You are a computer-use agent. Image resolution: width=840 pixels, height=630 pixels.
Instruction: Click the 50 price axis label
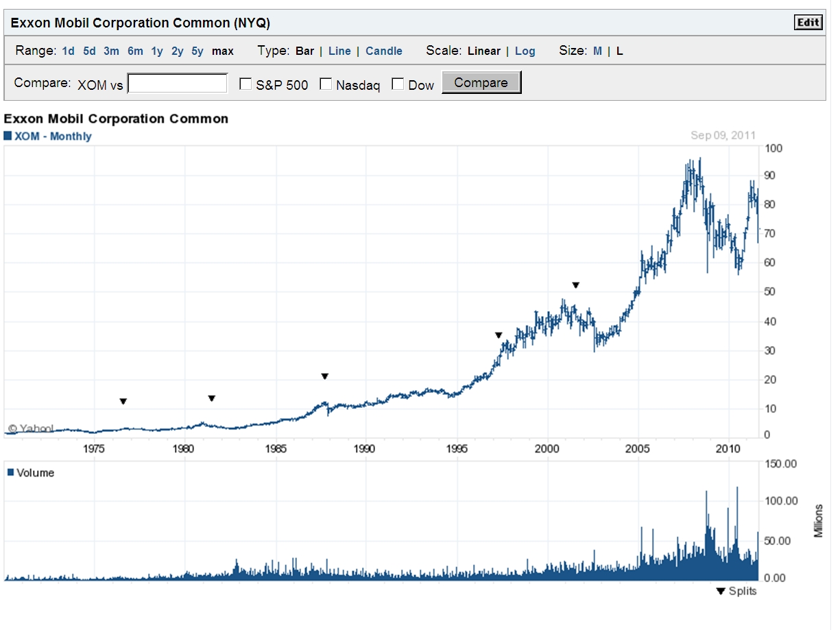(x=771, y=292)
